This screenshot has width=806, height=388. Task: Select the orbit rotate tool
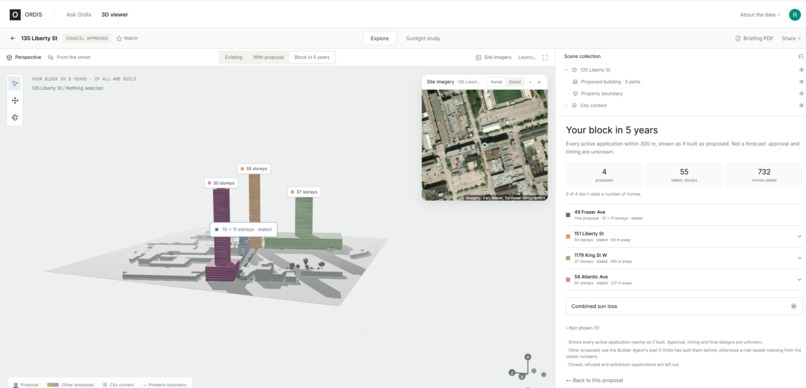point(15,118)
